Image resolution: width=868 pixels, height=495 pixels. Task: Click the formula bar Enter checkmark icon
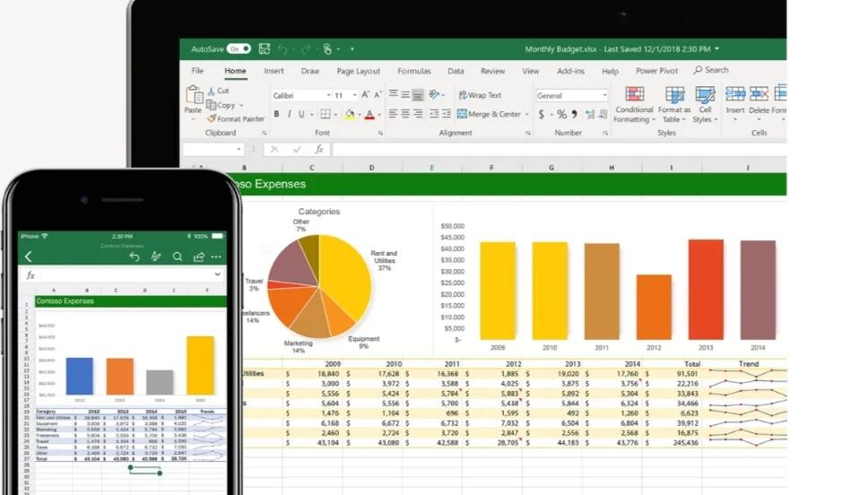click(x=298, y=149)
